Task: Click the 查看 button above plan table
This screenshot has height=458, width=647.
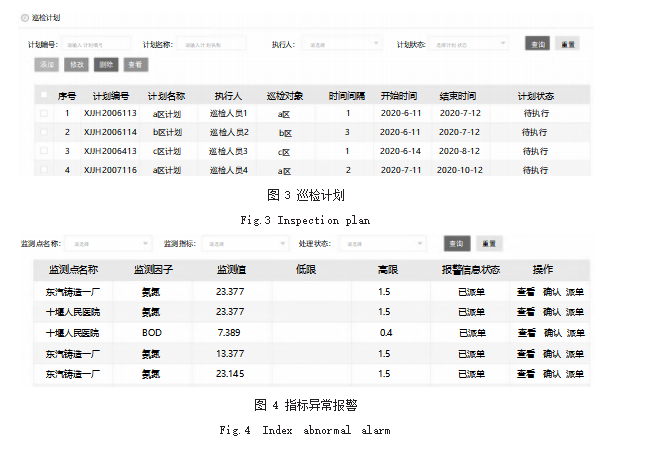Action: coord(136,64)
